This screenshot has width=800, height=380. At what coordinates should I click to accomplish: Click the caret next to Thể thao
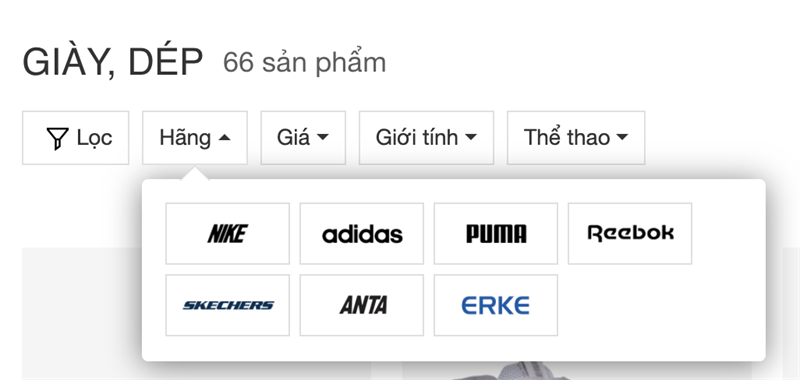point(622,137)
